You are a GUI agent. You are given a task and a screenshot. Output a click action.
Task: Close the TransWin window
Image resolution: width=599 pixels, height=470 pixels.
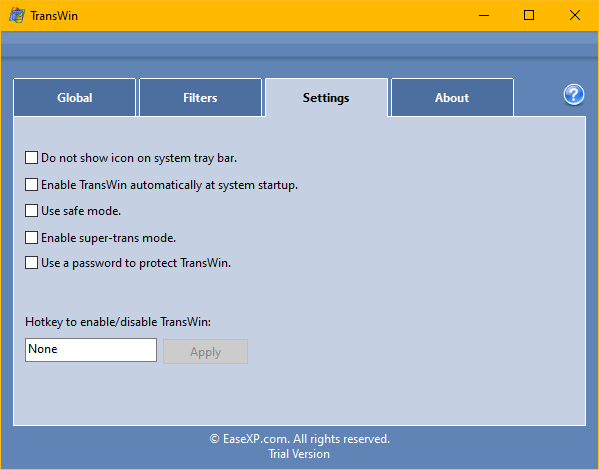[575, 16]
